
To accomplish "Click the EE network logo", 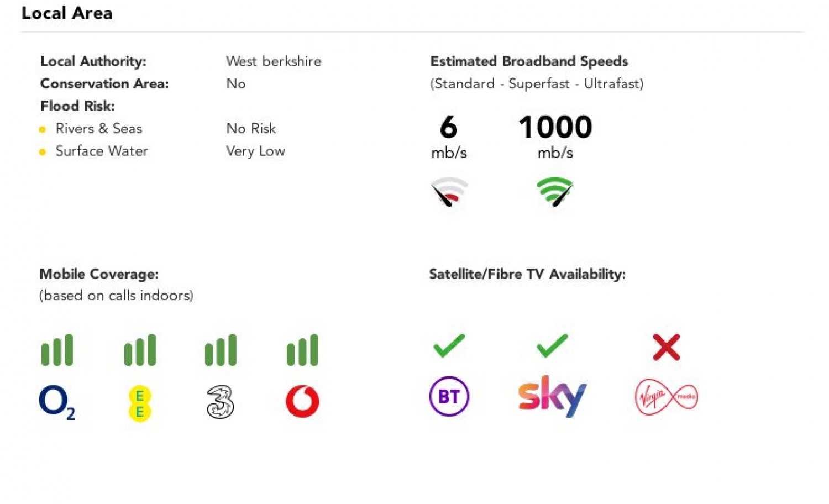I will pyautogui.click(x=140, y=403).
